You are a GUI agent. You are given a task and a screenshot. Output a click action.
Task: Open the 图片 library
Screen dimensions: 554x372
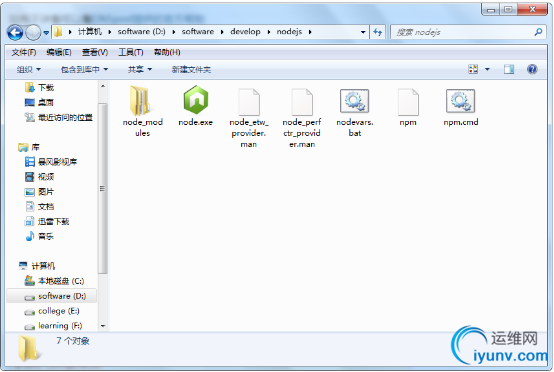(39, 192)
